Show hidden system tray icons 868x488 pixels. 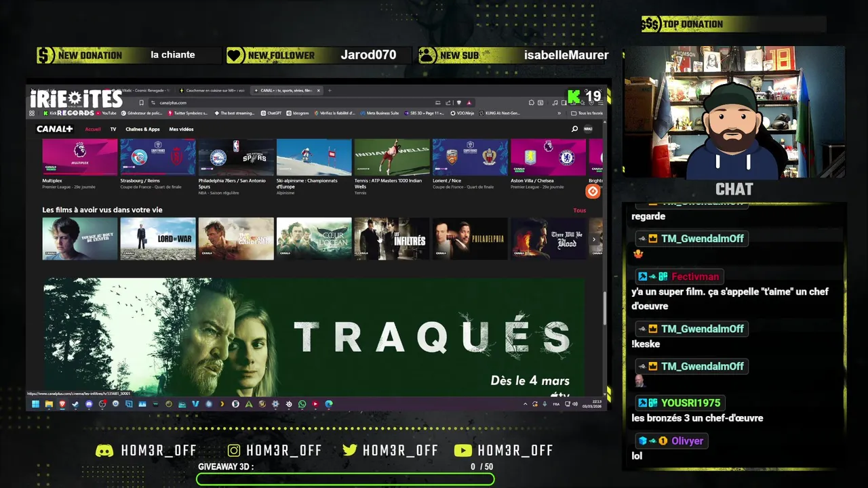click(x=526, y=404)
